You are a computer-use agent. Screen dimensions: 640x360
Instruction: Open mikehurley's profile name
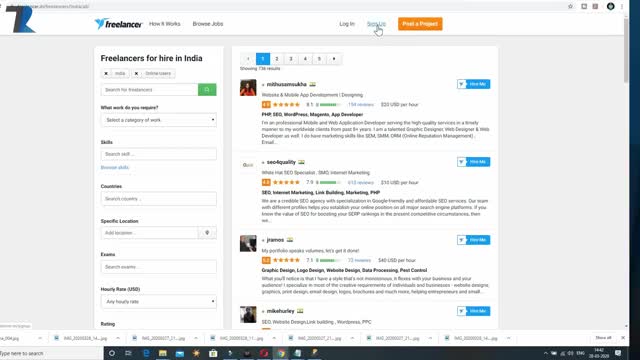coord(280,311)
